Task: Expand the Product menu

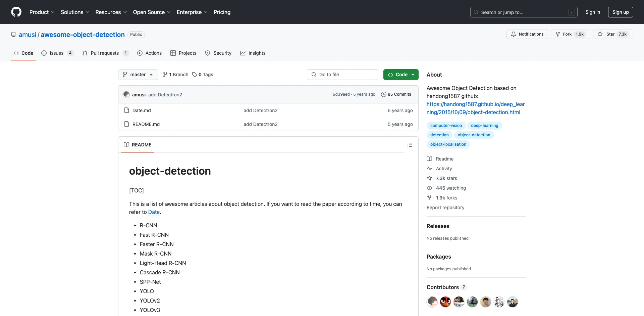Action: [42, 12]
